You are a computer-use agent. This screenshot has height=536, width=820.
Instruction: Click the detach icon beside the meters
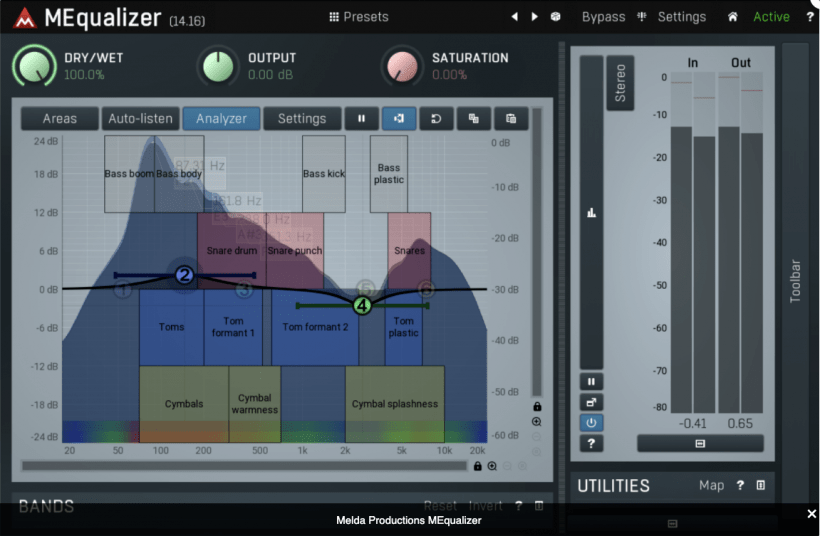tap(591, 402)
